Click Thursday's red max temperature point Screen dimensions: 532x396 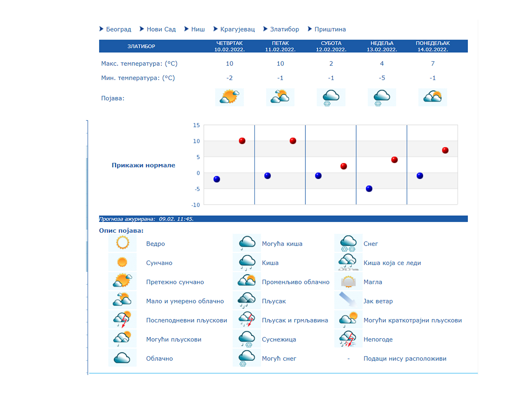point(242,141)
